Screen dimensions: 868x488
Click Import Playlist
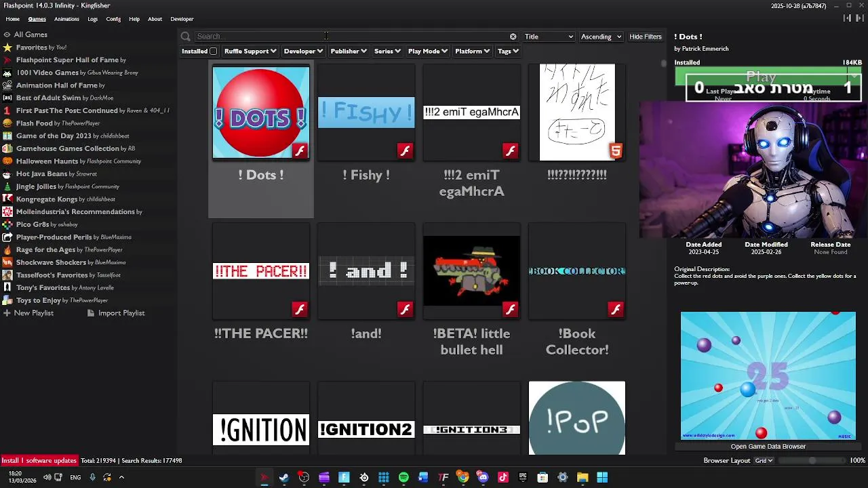(x=115, y=313)
